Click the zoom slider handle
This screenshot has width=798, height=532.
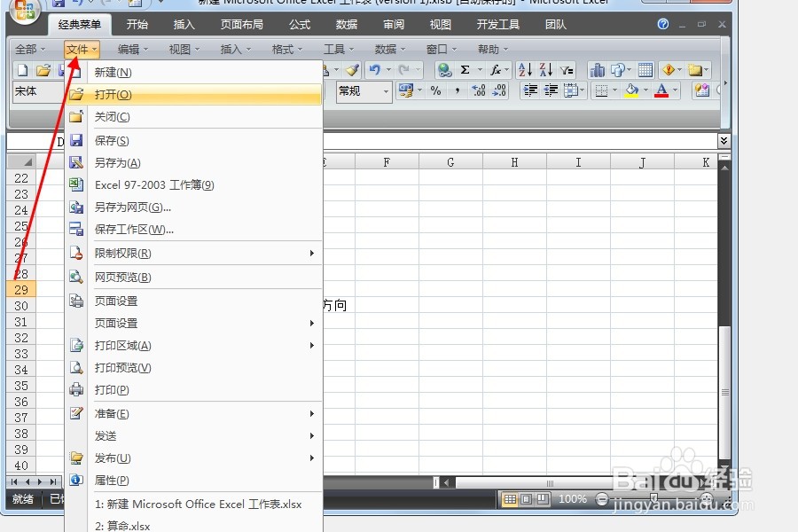point(653,498)
